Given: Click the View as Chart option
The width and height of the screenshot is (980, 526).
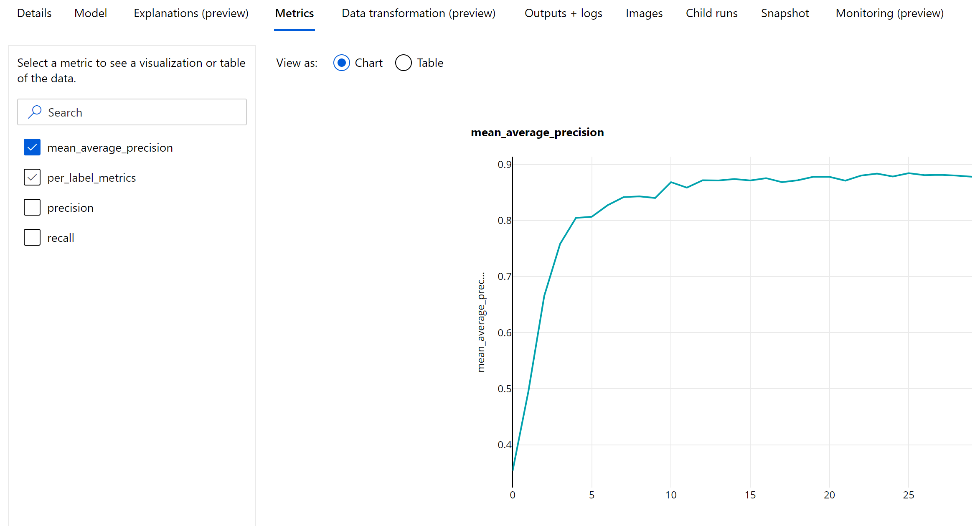Looking at the screenshot, I should tap(342, 63).
